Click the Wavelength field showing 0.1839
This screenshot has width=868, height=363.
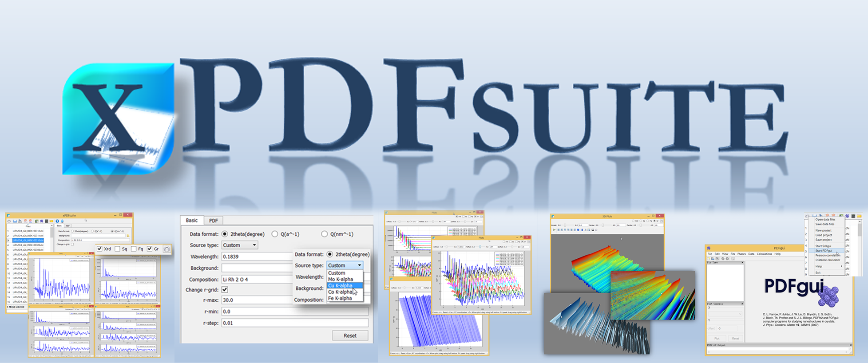pyautogui.click(x=257, y=256)
